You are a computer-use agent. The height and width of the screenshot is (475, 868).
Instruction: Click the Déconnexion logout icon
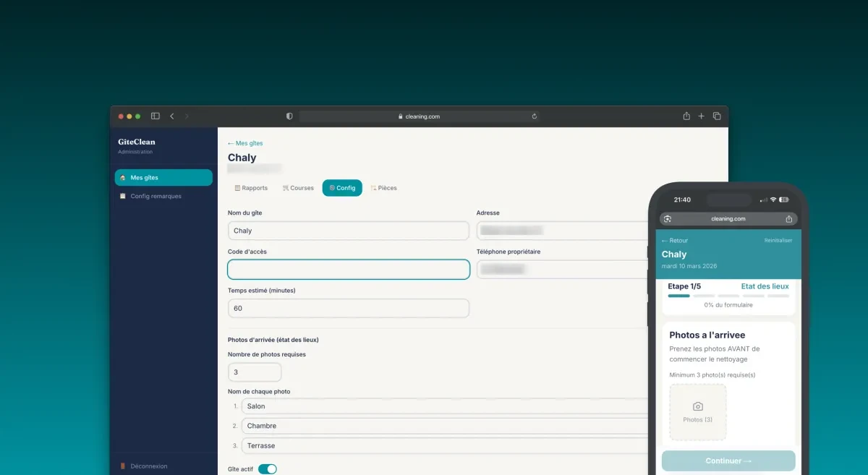[x=122, y=466]
